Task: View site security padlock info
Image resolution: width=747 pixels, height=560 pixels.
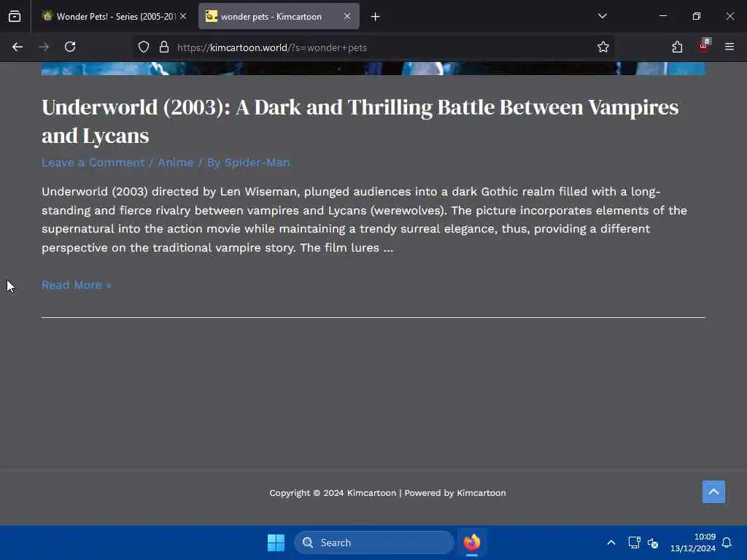Action: pos(164,47)
